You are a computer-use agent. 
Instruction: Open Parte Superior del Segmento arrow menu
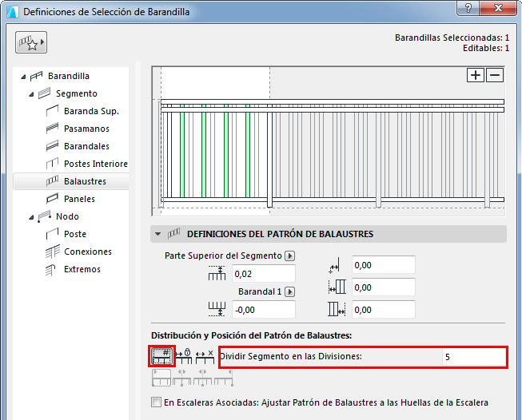290,256
